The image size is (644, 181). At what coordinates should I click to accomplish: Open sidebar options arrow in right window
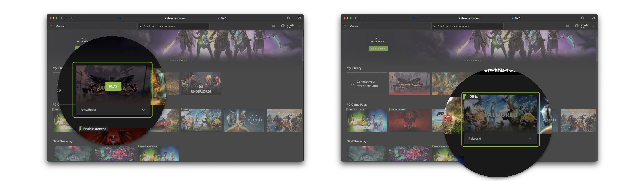point(361,18)
